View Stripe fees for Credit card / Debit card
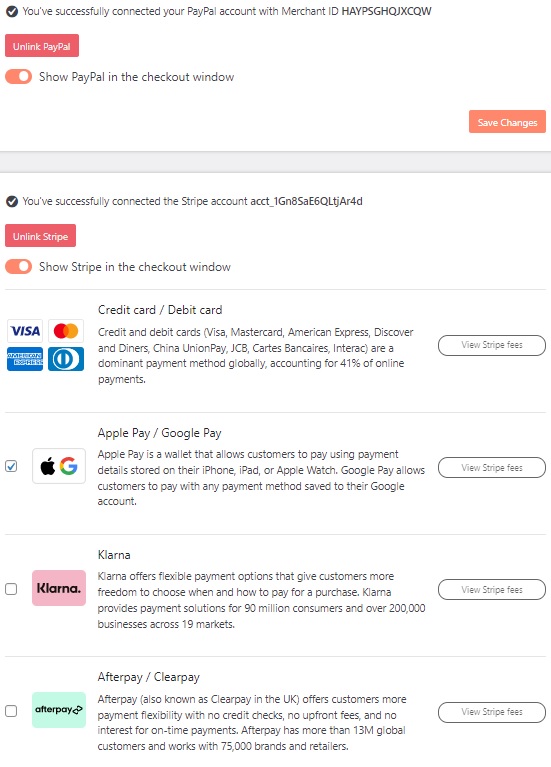This screenshot has width=551, height=767. 492,345
